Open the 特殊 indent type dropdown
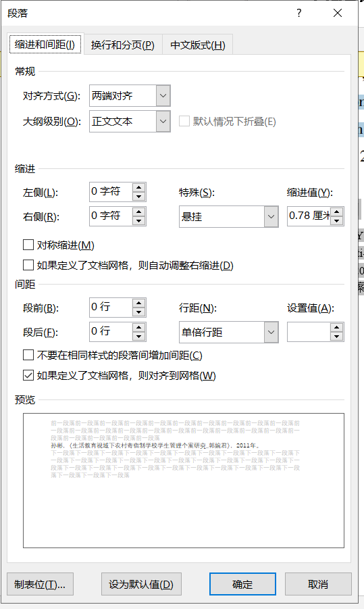This screenshot has height=609, width=364. [x=271, y=216]
